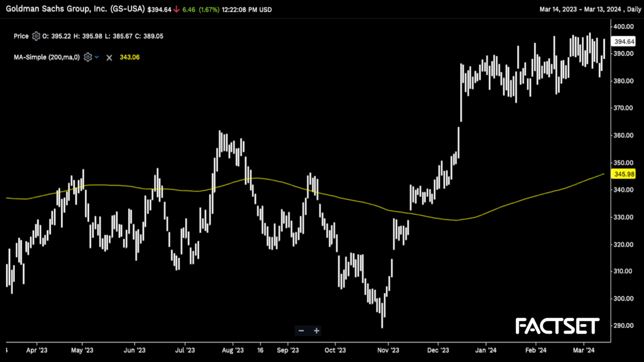
Task: Open Price series settings gear
Action: [36, 36]
